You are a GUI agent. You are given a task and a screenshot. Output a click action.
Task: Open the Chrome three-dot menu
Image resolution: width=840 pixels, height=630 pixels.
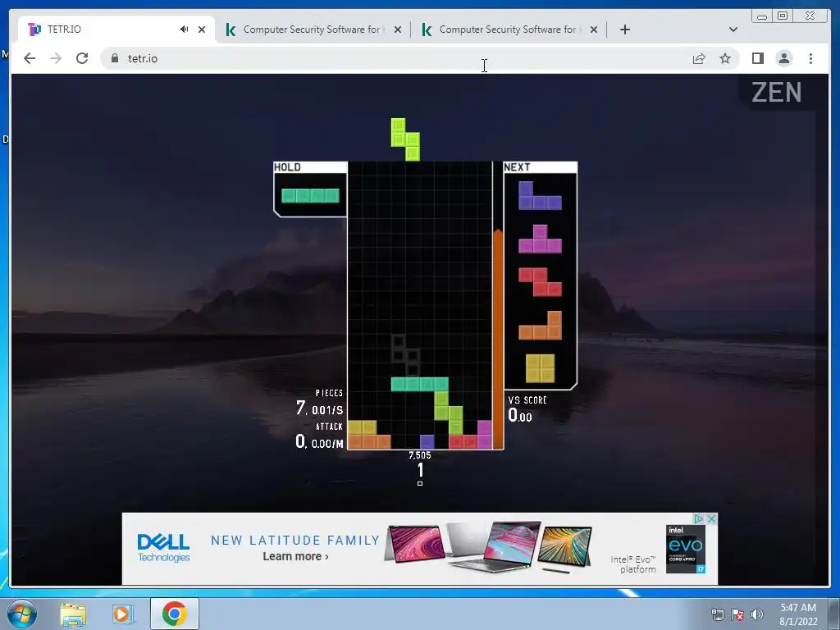pos(810,58)
